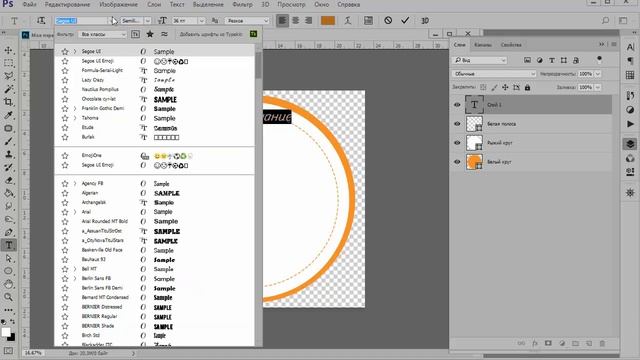Show favorite fonts star filter
640x360 pixels.
pos(150,34)
